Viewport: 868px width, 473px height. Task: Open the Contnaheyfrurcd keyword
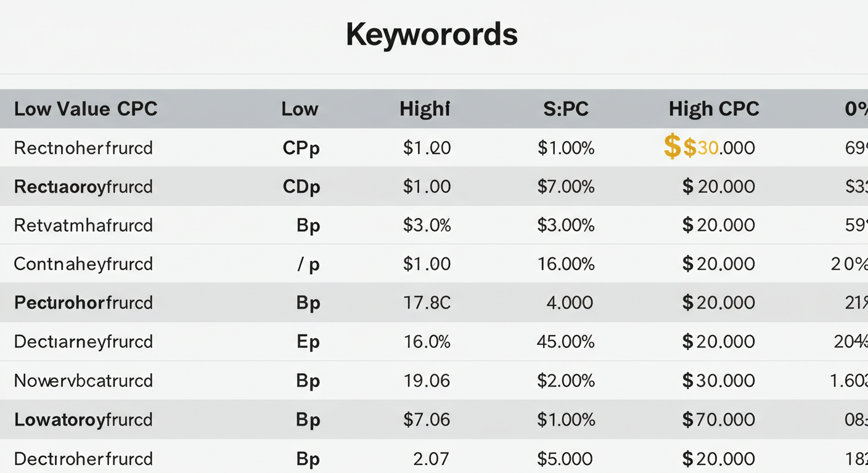tap(83, 264)
